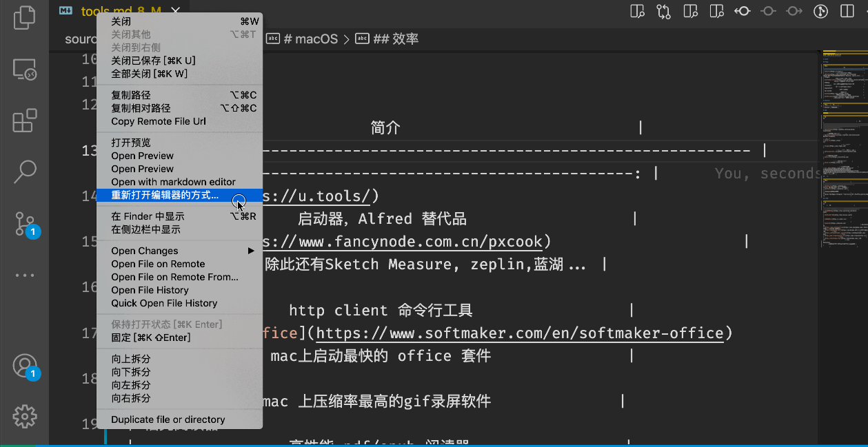Click the text 上压缩率最高的gif录屏软件
Image resolution: width=868 pixels, height=447 pixels.
[394, 402]
